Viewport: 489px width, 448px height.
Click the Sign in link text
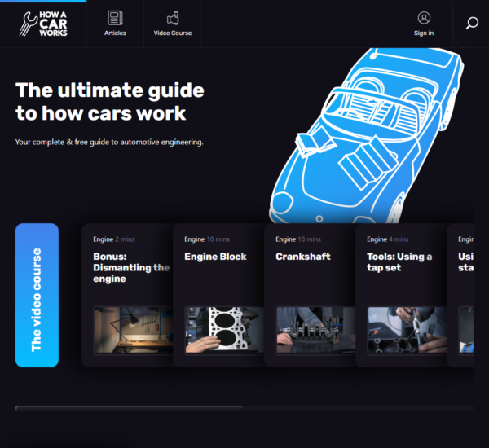[x=423, y=33]
